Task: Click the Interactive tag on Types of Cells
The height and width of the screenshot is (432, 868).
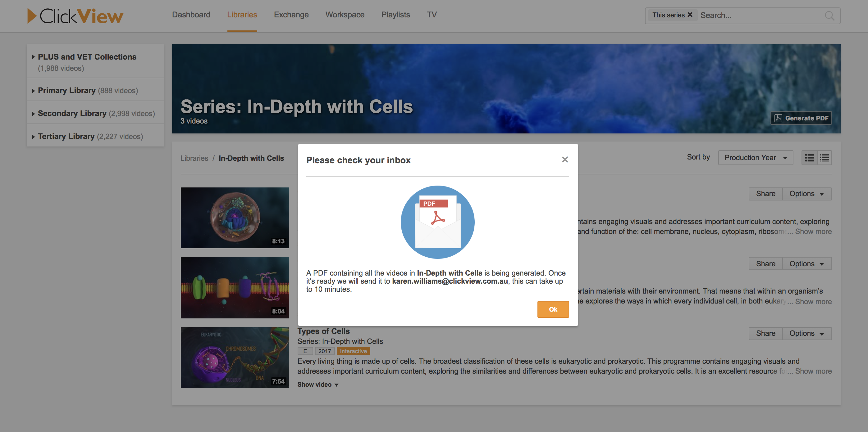Action: (x=353, y=351)
